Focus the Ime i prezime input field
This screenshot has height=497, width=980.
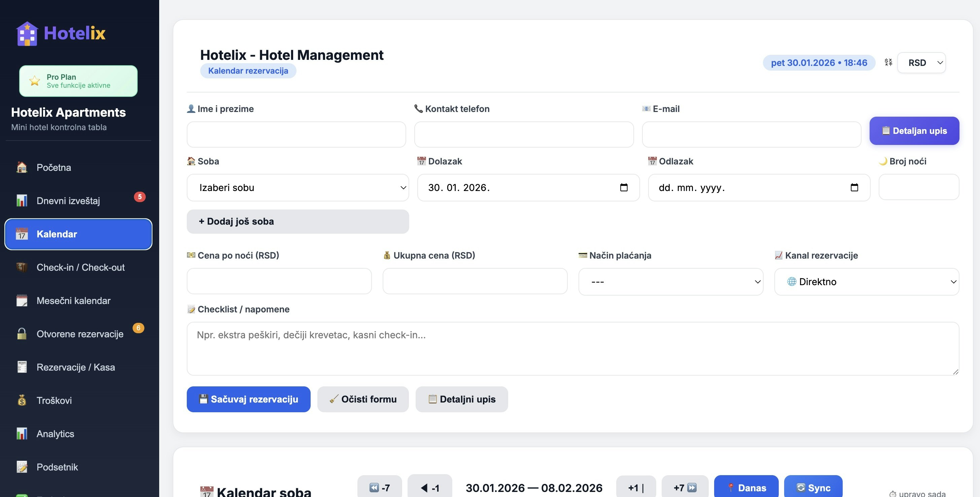[296, 135]
